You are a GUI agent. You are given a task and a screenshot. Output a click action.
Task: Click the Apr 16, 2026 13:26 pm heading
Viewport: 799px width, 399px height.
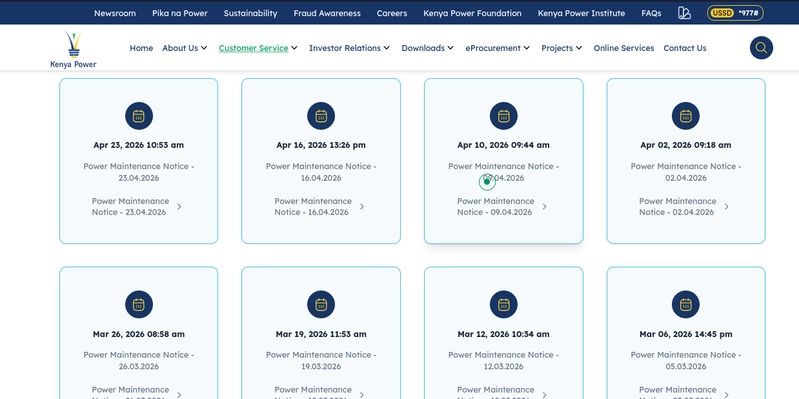[x=321, y=145]
